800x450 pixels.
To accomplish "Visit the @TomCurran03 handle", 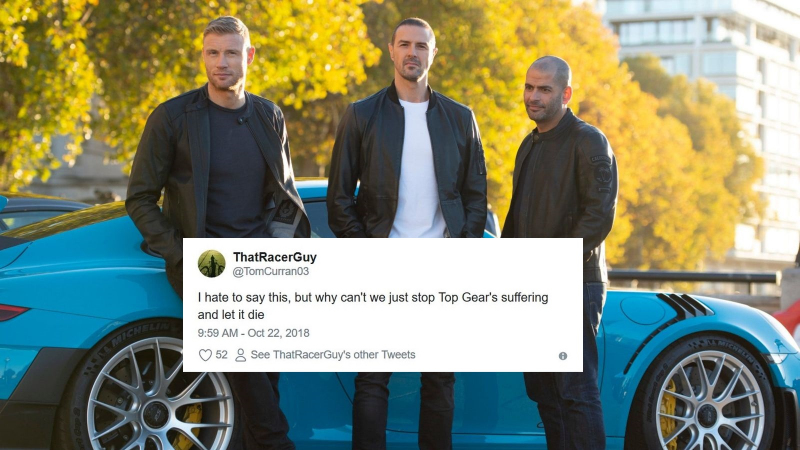I will 270,271.
